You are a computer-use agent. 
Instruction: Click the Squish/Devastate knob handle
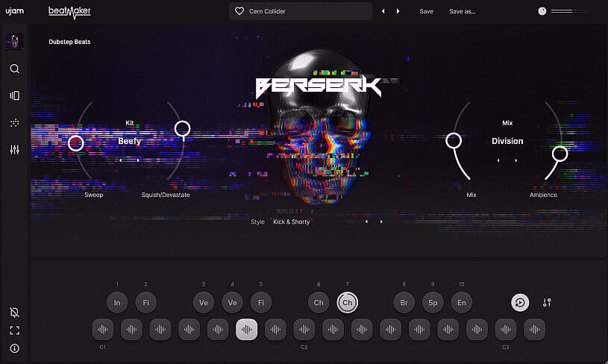182,129
